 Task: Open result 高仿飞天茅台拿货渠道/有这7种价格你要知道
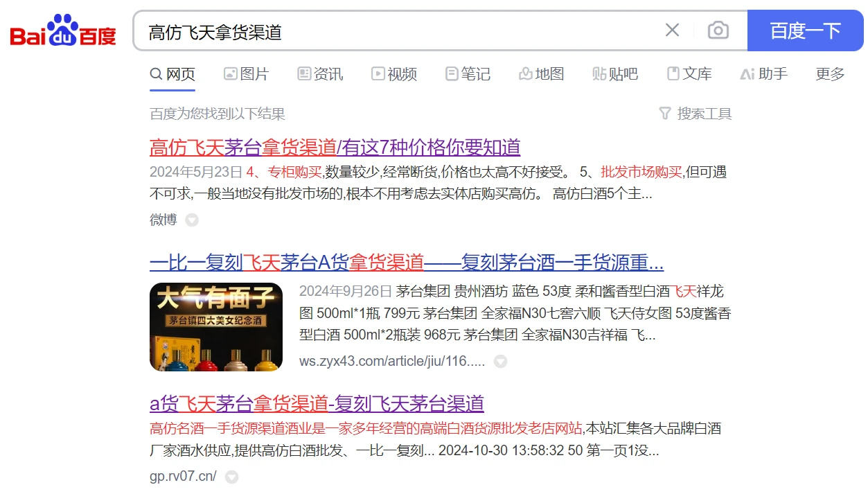point(335,148)
